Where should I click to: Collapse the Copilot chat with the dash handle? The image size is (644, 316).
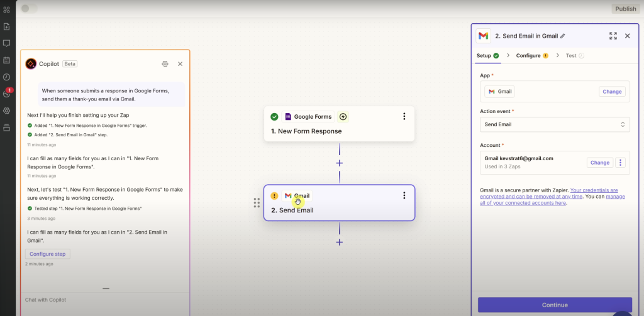pos(106,288)
